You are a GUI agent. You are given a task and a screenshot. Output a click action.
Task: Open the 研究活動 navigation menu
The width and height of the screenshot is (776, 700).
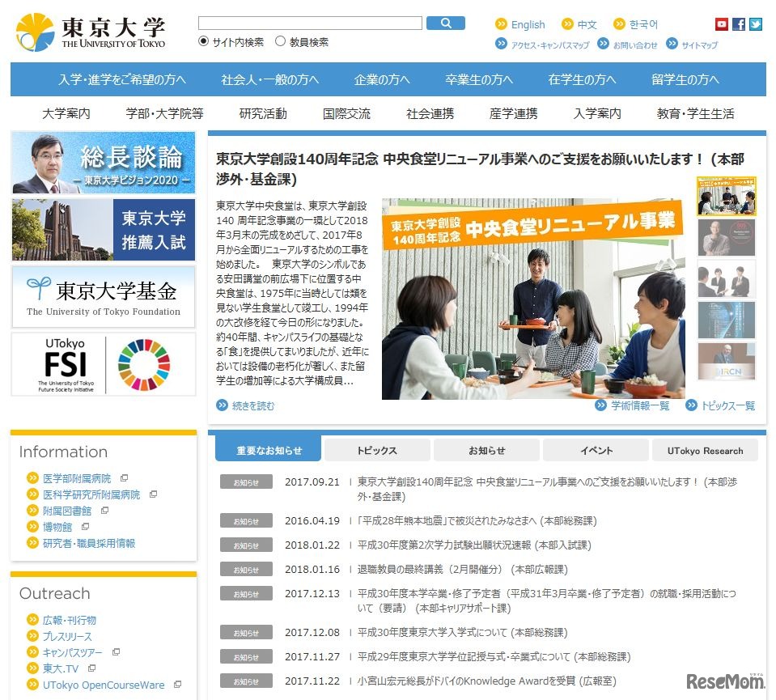265,114
